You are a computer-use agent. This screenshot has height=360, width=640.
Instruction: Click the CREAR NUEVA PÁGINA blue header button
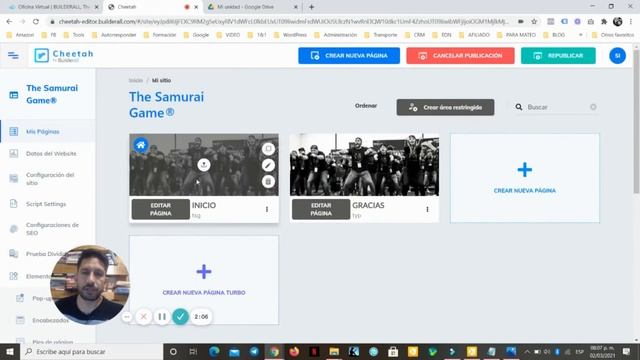[x=349, y=56]
